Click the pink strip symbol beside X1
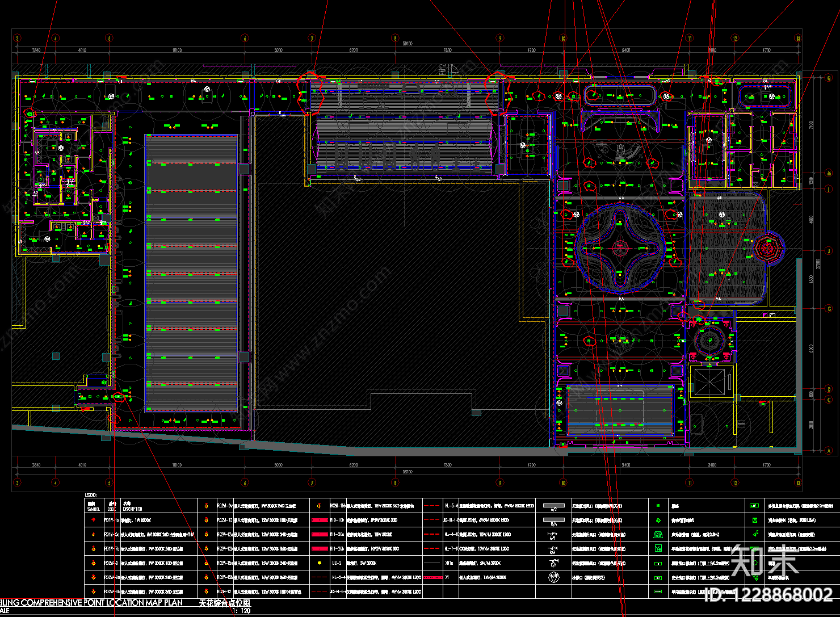The image size is (840, 617). pyautogui.click(x=432, y=577)
